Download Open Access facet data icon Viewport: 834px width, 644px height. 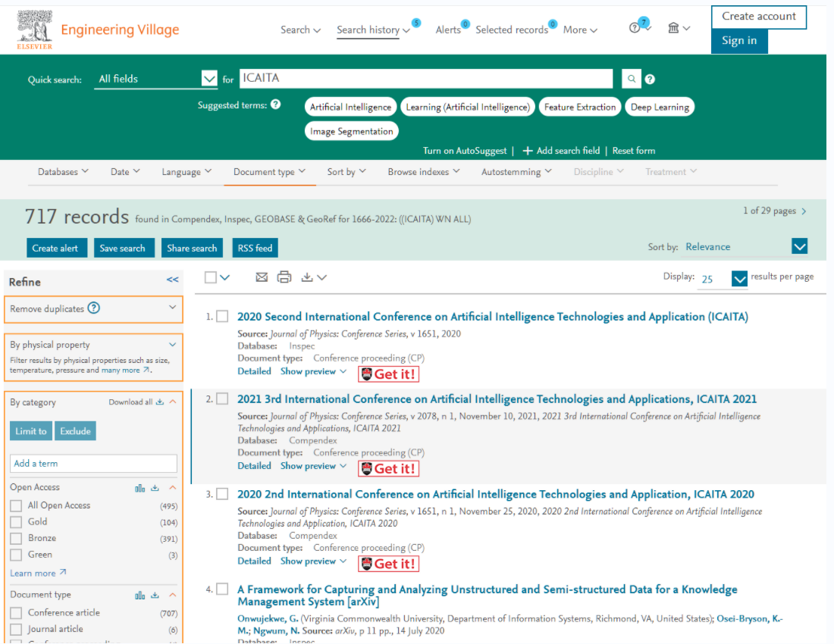155,488
